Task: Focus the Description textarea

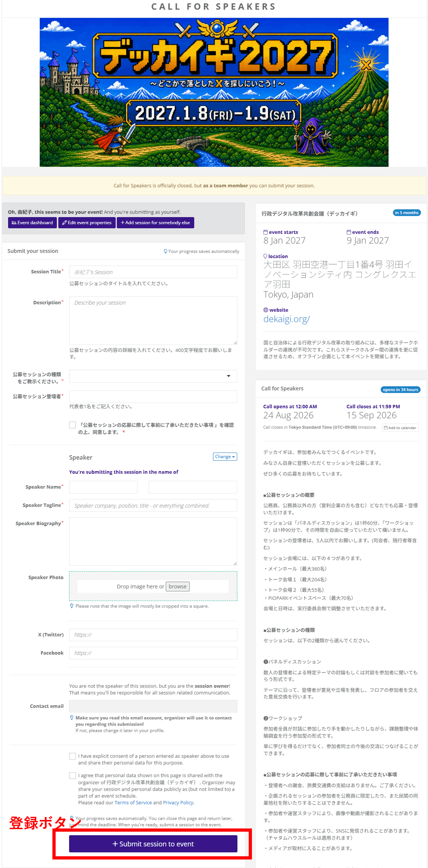Action: click(153, 321)
